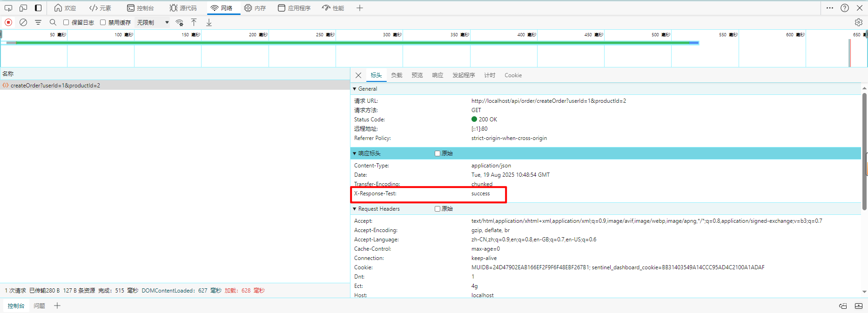Close DevTools with the top-right X

(x=860, y=8)
